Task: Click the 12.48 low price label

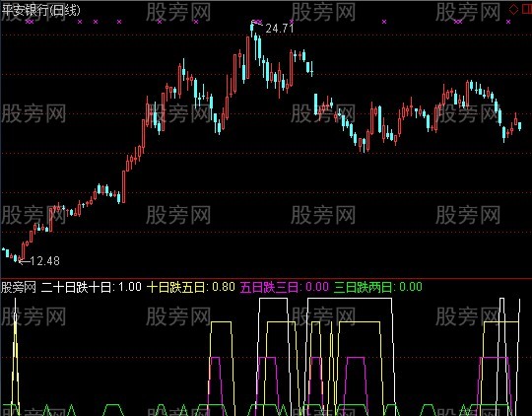Action: [44, 261]
